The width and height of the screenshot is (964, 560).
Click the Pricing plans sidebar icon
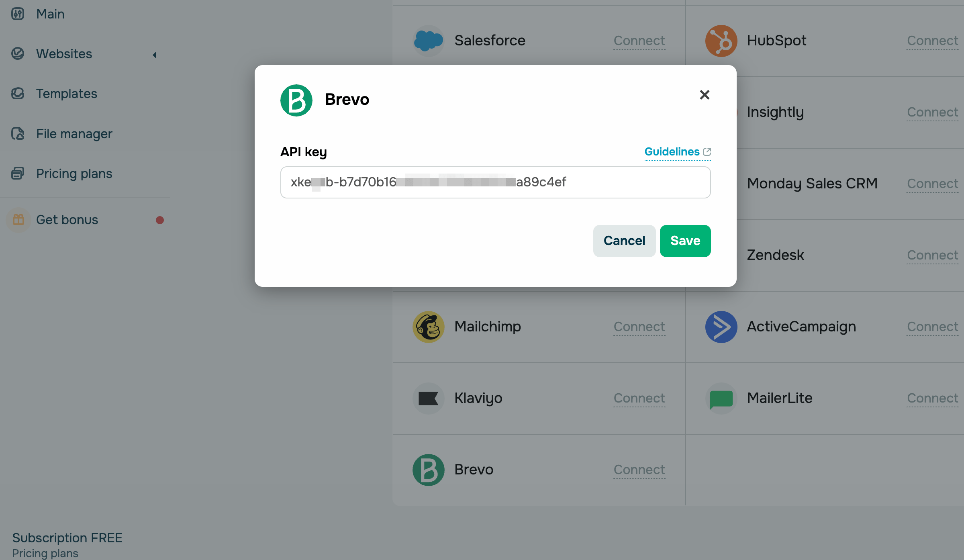pos(18,174)
